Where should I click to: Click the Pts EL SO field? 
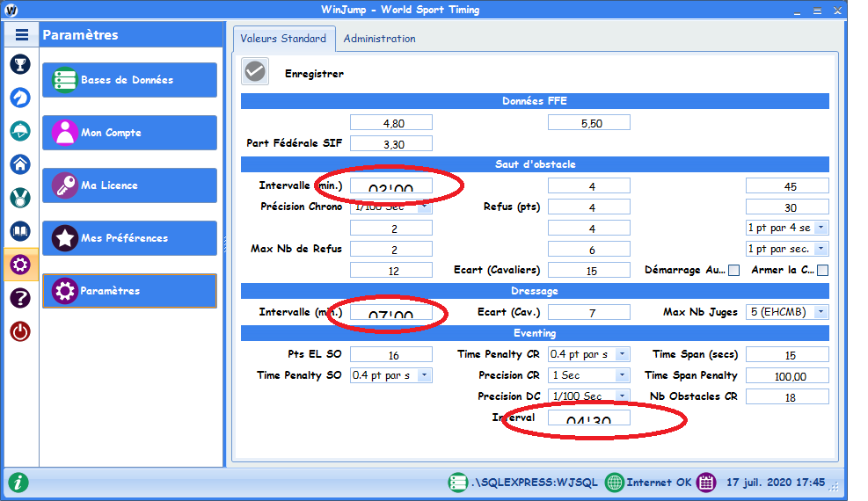pos(391,354)
